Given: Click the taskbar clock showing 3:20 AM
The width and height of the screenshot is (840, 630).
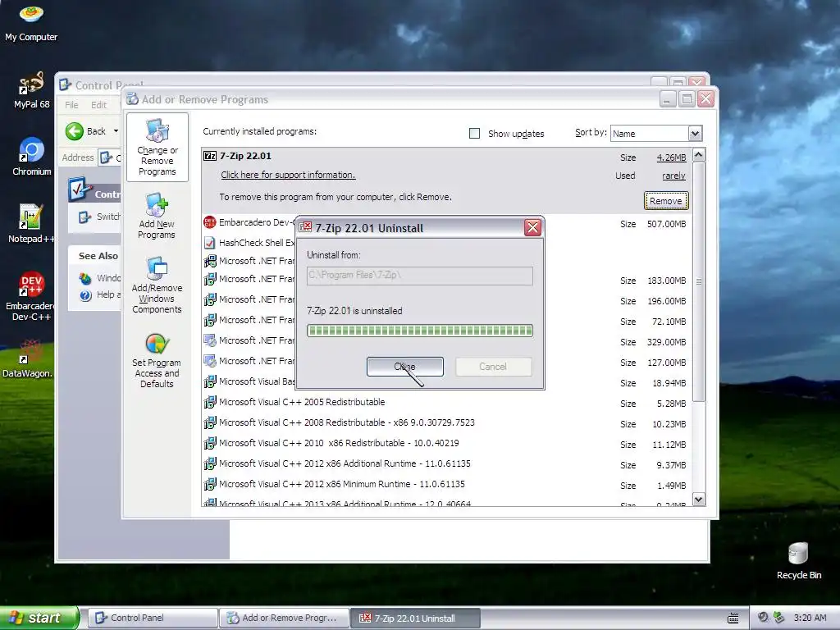Looking at the screenshot, I should 810,618.
